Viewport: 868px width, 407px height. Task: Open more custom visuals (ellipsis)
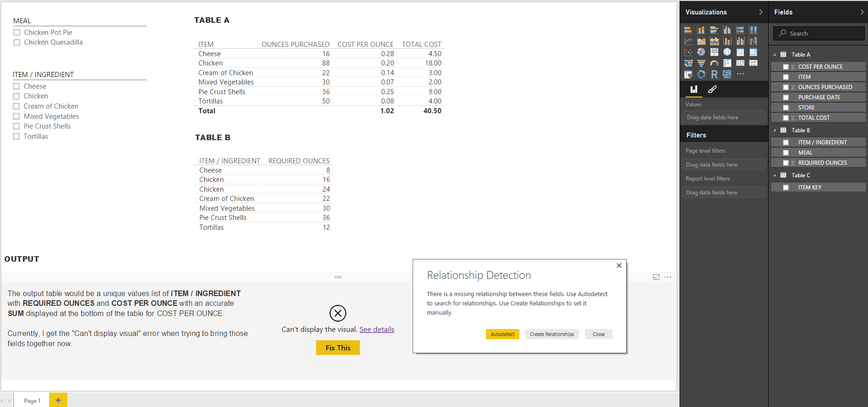tap(740, 74)
